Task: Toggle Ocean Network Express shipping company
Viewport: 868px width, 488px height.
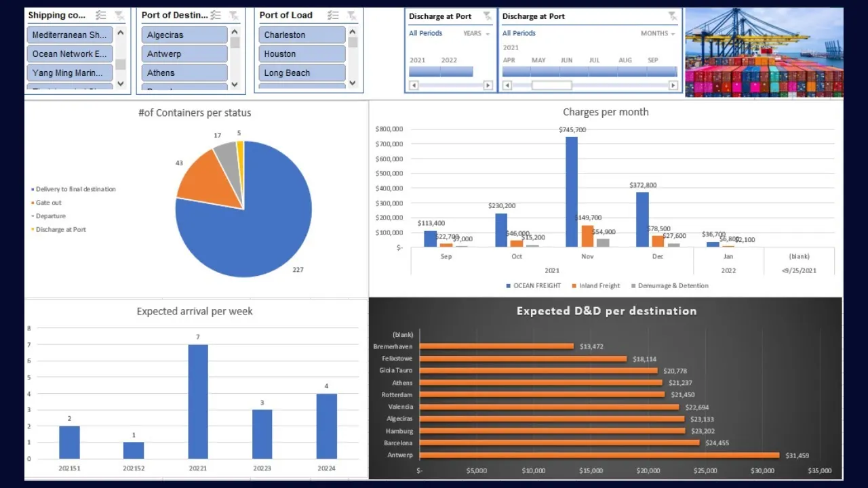Action: [x=69, y=54]
